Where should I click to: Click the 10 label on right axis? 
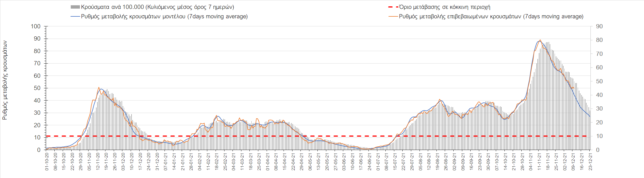(x=599, y=136)
